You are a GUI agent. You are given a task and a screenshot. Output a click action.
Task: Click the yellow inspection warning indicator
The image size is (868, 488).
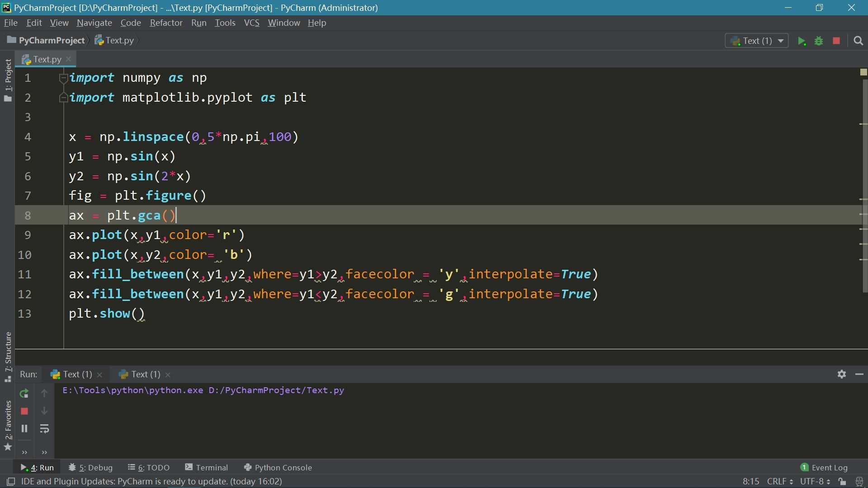(863, 72)
